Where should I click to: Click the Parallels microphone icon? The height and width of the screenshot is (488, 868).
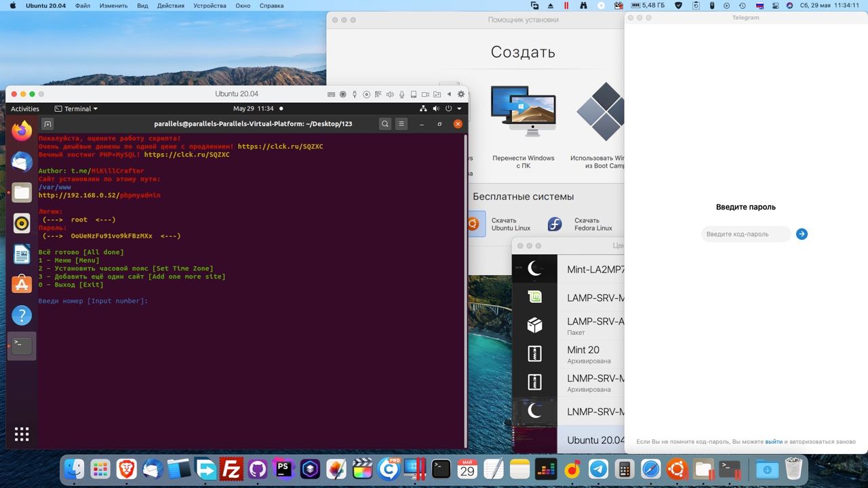pos(402,94)
